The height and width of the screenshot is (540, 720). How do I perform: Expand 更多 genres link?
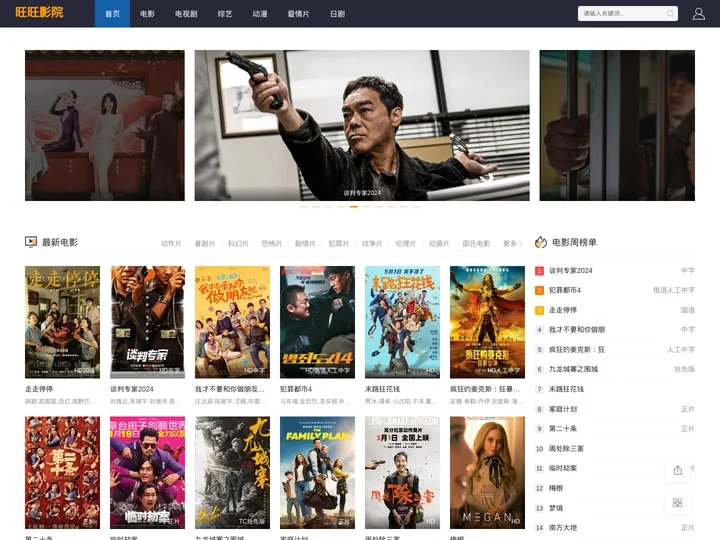pos(513,243)
